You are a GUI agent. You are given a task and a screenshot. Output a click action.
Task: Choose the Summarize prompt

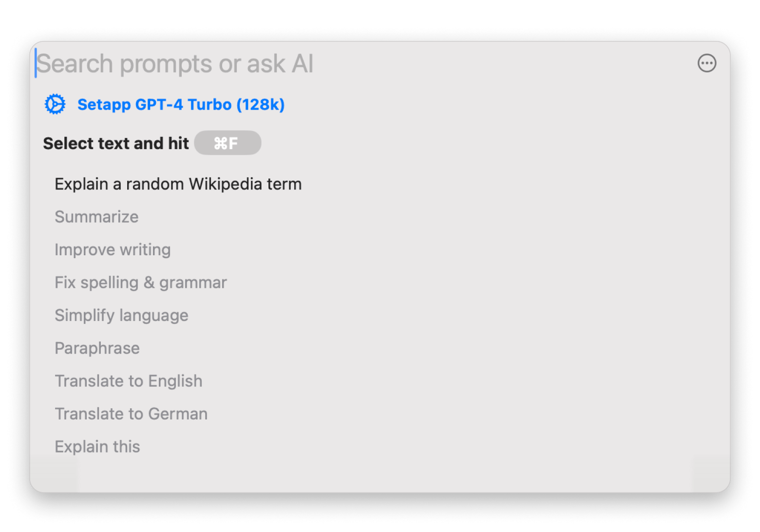(x=96, y=217)
